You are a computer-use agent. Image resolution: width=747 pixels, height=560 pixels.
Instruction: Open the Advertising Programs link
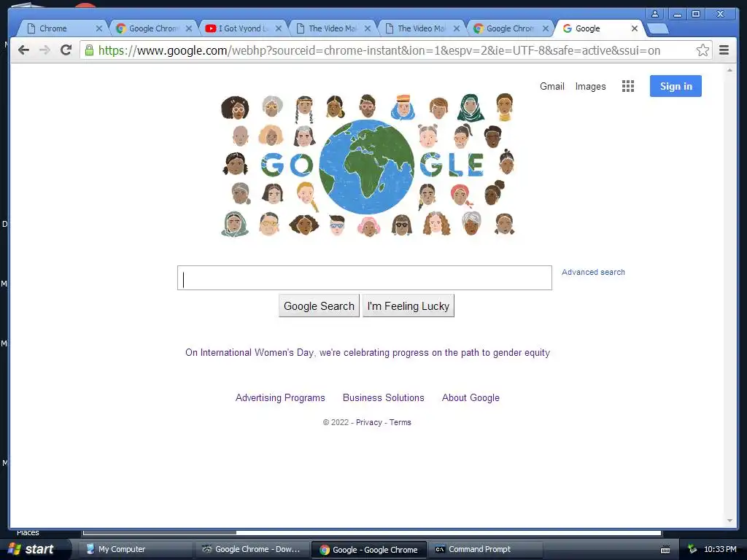click(280, 397)
